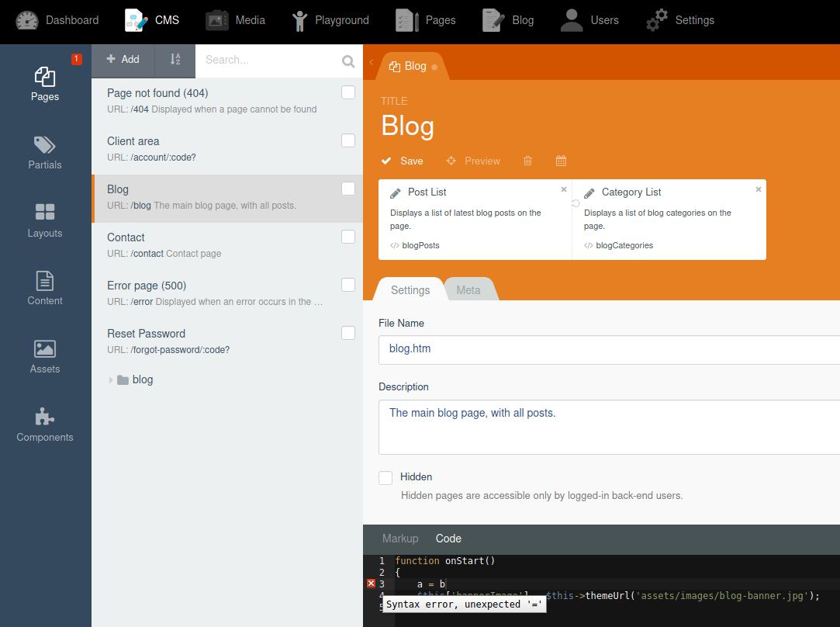Open the Media manager from the top navigation

236,20
